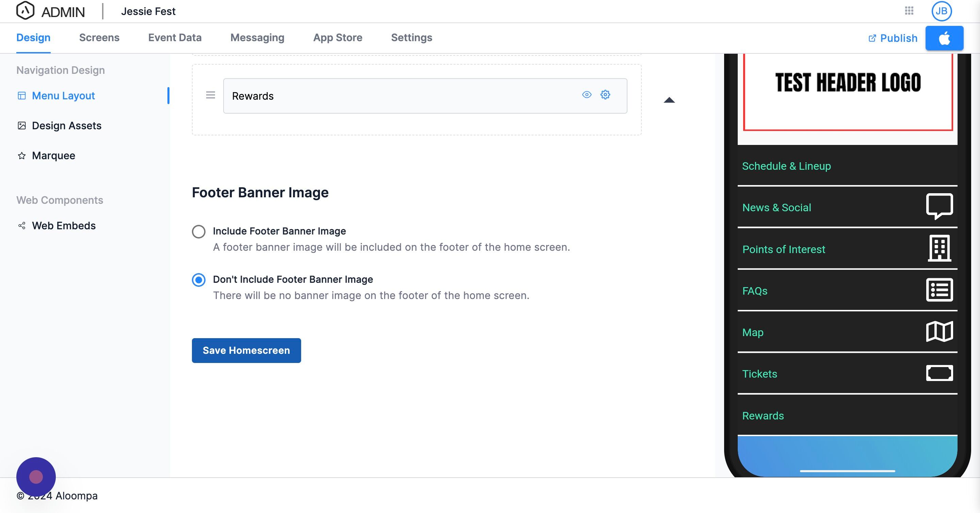Select Include Footer Banner Image radio
The width and height of the screenshot is (980, 513).
tap(199, 231)
